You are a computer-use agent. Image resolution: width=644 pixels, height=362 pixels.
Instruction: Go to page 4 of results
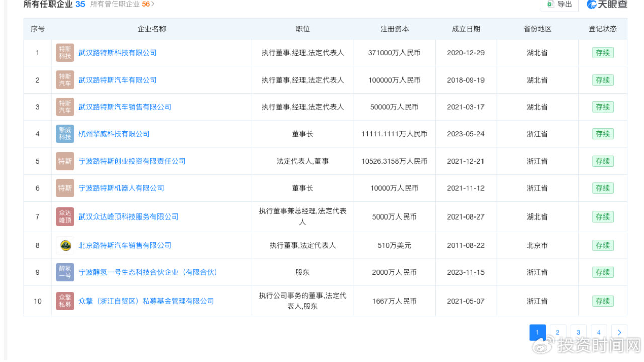(x=599, y=332)
